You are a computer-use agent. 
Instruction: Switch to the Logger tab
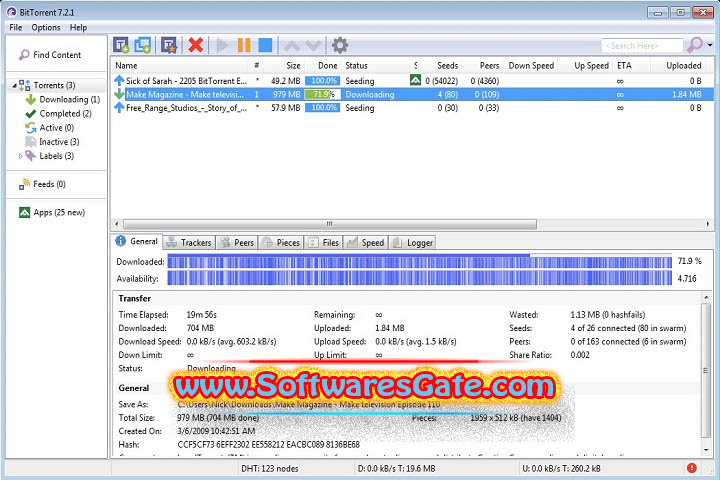[x=413, y=243]
